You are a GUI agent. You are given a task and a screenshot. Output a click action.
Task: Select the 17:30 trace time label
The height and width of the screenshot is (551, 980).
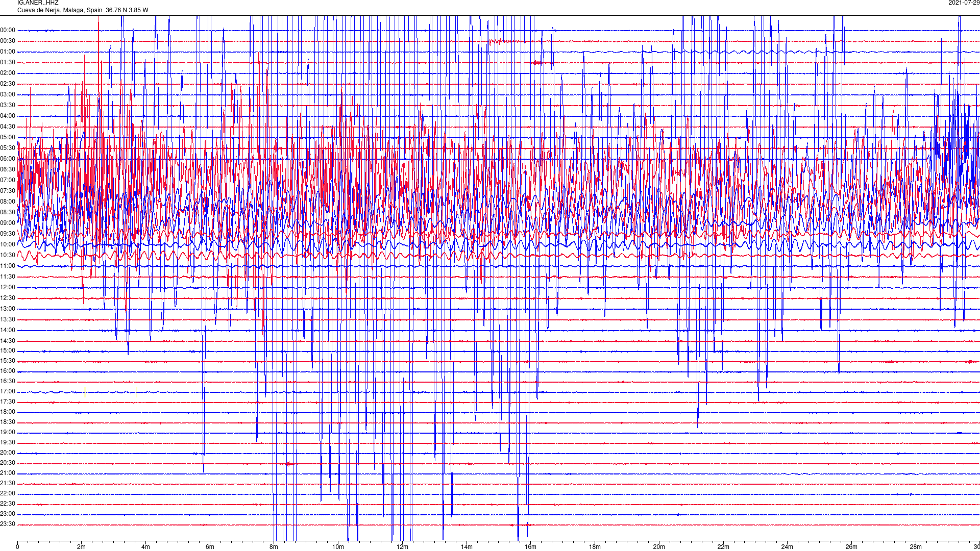8,402
